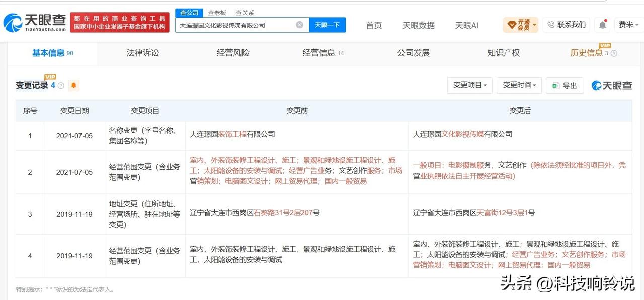644x300 pixels.
Task: Click the TianYanCha logo at top left
Action: tap(34, 22)
